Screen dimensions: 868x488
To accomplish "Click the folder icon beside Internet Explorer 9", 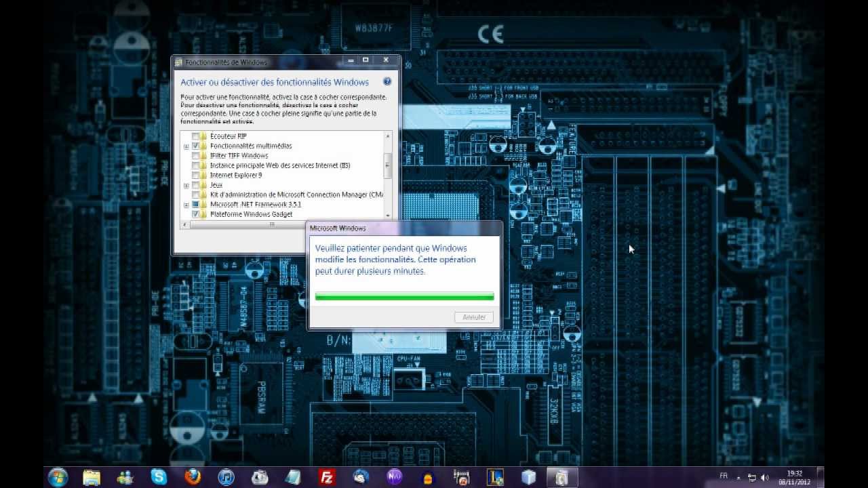I will tap(203, 175).
